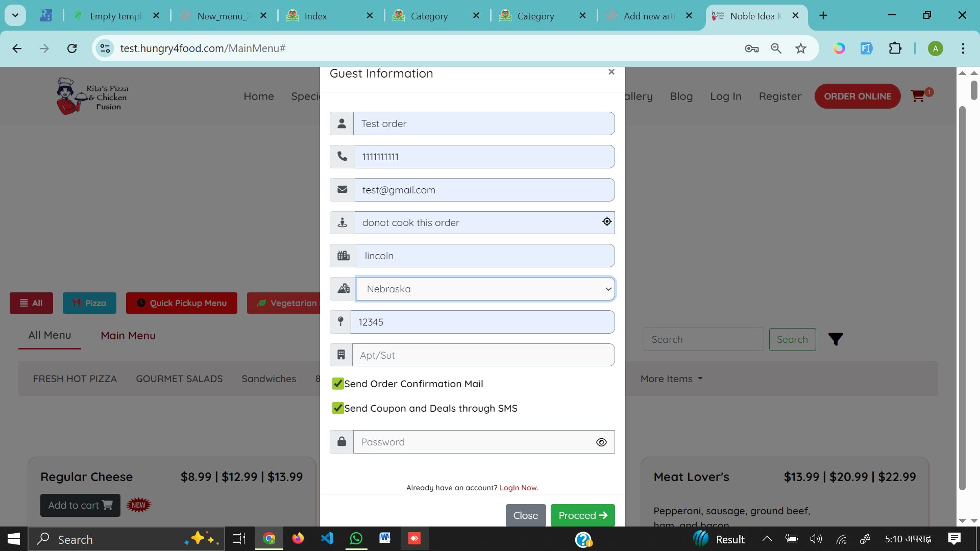
Task: Close the Guest Information dialog with X
Action: tap(611, 72)
